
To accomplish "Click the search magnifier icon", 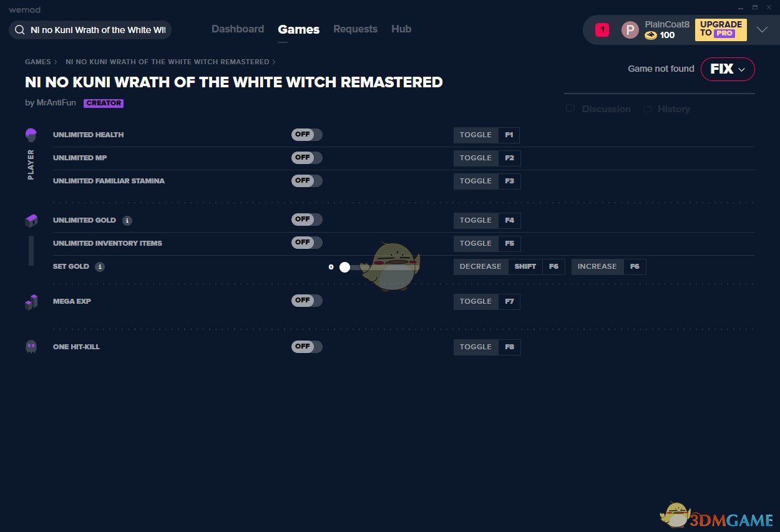I will pyautogui.click(x=20, y=30).
